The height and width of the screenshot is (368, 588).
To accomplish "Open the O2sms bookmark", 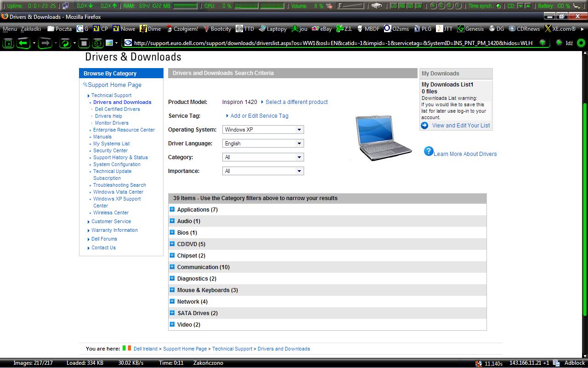I will click(396, 29).
